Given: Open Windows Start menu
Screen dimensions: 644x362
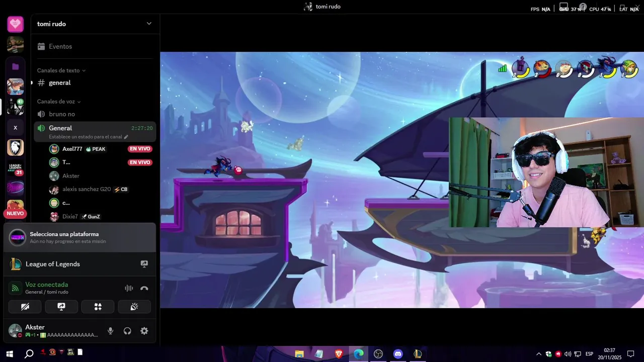Looking at the screenshot, I should (x=10, y=354).
